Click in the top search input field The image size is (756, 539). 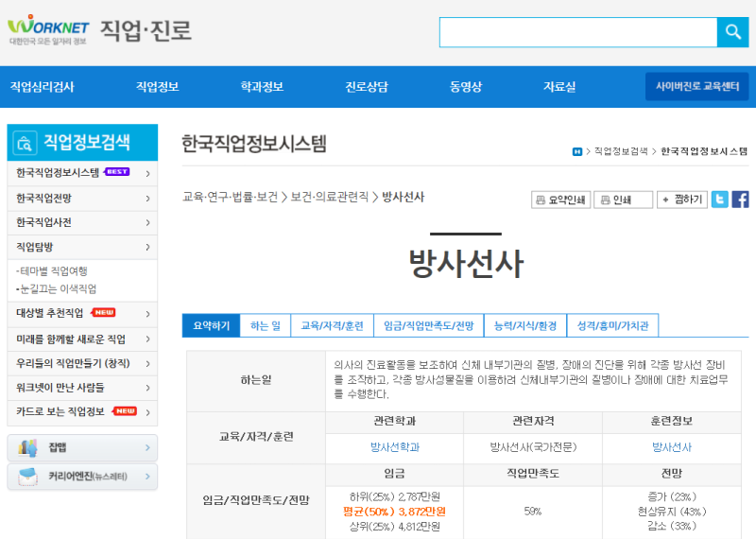pyautogui.click(x=578, y=32)
